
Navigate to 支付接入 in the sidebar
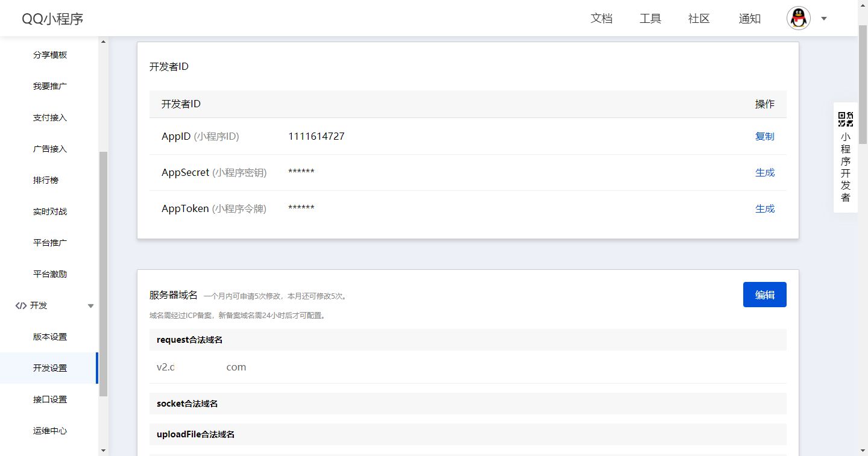(x=50, y=117)
